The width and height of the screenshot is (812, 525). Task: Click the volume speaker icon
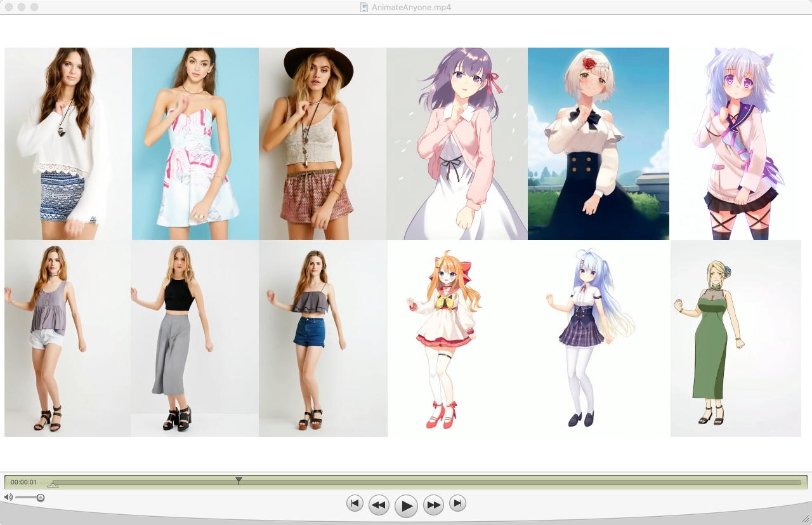[8, 498]
